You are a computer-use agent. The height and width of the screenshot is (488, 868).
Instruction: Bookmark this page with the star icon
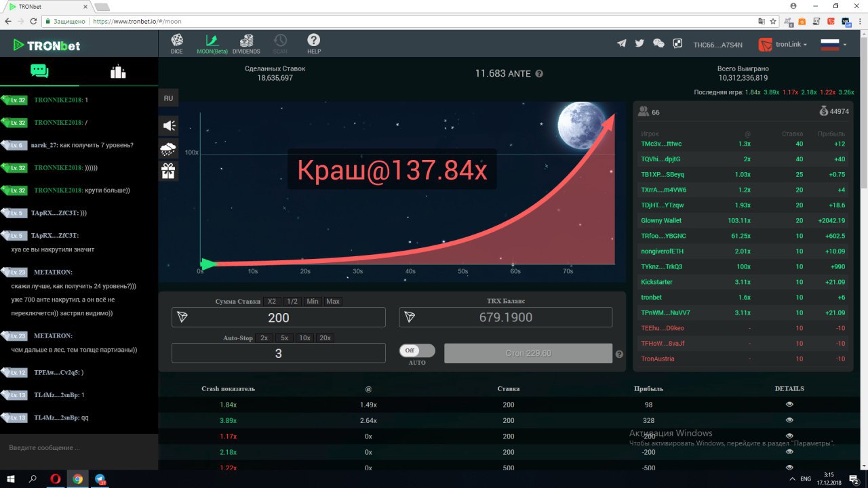pyautogui.click(x=773, y=21)
